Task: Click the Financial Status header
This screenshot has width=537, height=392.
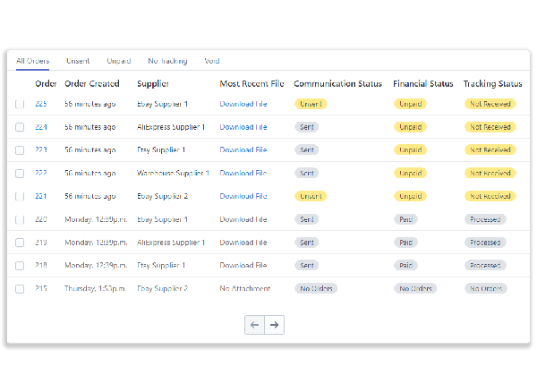Action: (423, 83)
